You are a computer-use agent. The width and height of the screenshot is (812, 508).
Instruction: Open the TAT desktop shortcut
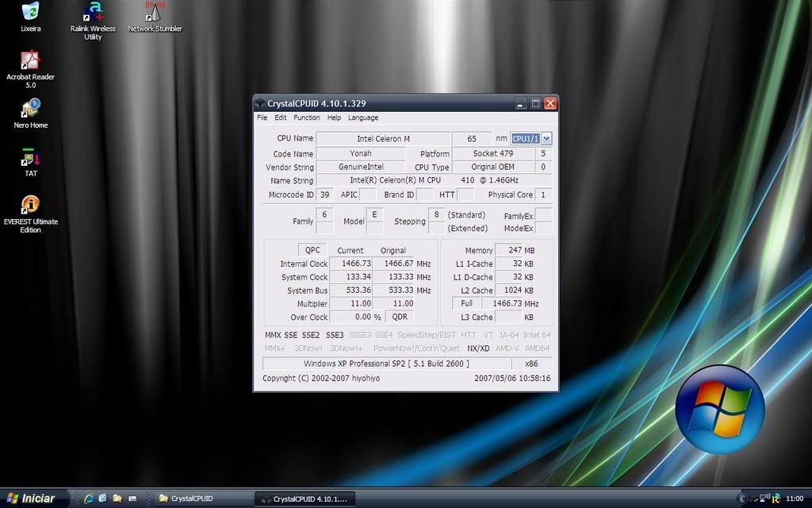[x=30, y=158]
